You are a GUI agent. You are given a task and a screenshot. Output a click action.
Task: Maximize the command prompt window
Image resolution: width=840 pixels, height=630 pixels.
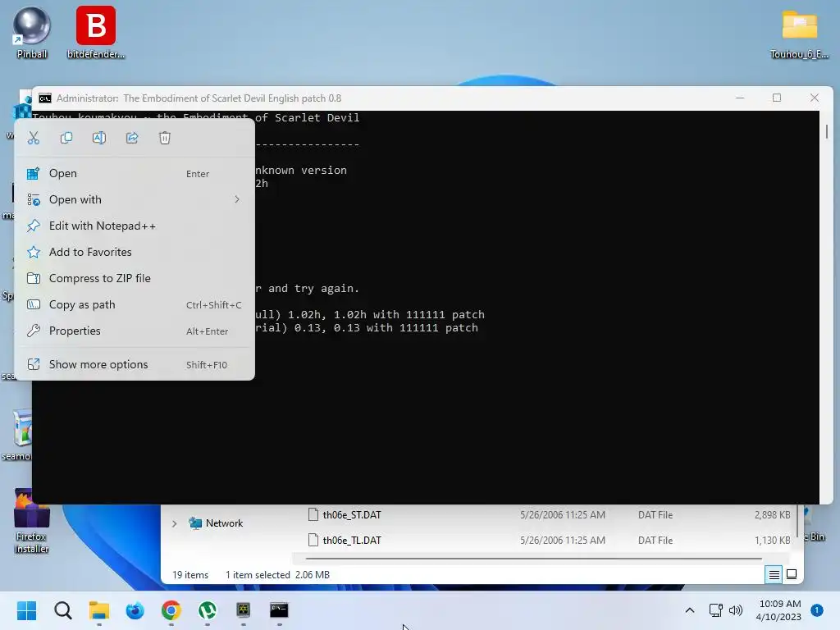(x=777, y=98)
